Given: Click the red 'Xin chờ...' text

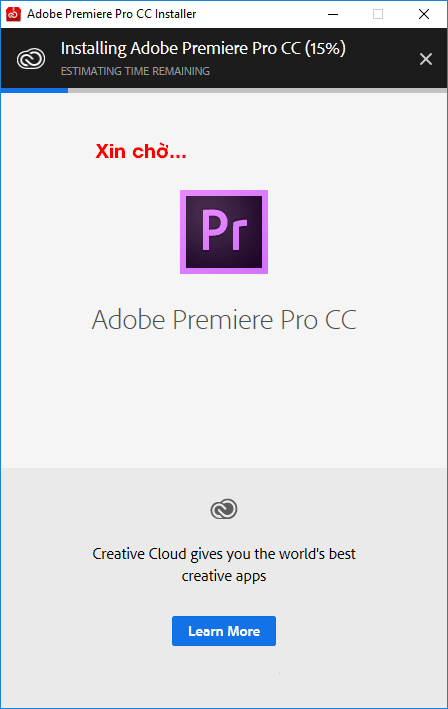Looking at the screenshot, I should pos(141,151).
